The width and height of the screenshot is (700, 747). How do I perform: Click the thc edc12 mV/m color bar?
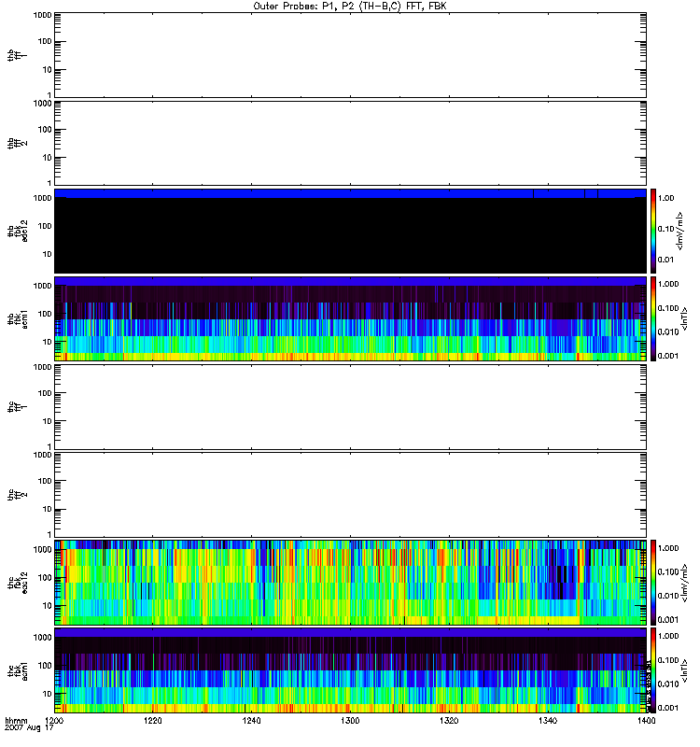point(654,582)
